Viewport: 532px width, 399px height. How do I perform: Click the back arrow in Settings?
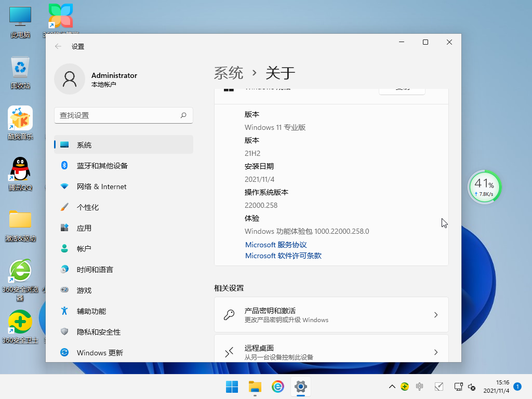[x=58, y=46]
